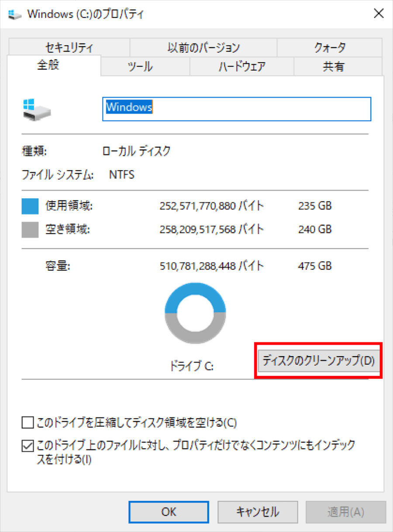Screen dimensions: 393x532
Task: Click the ディスクのクリーンアップ(D) button
Action: (x=318, y=361)
